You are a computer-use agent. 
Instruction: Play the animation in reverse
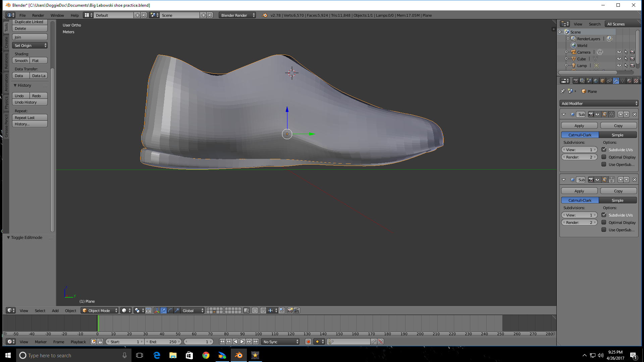click(x=235, y=342)
